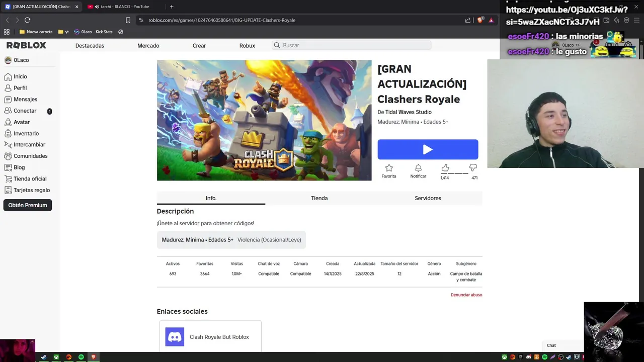Image resolution: width=644 pixels, height=362 pixels.
Task: Click the browser forward arrow
Action: point(17,20)
